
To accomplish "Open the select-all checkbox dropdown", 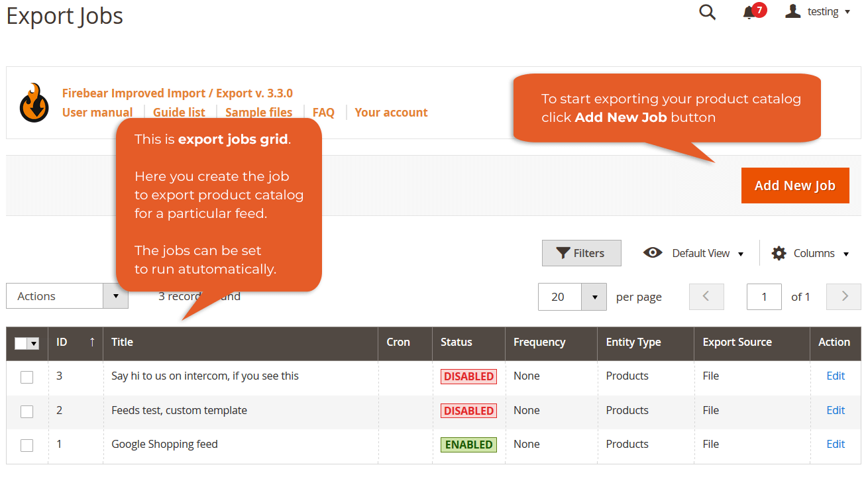I will [x=34, y=343].
